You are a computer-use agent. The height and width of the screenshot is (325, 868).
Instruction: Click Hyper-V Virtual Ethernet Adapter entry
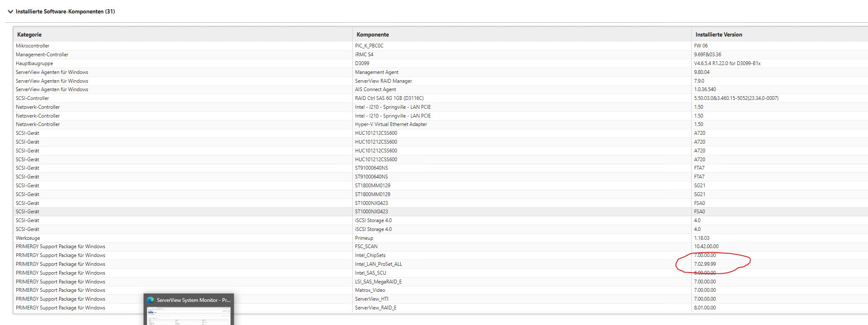point(391,124)
